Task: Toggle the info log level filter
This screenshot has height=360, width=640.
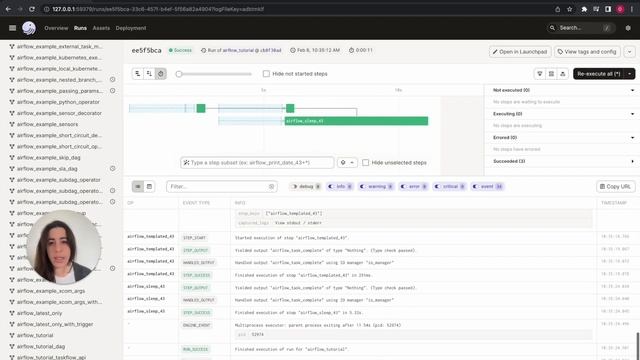Action: coord(340,187)
